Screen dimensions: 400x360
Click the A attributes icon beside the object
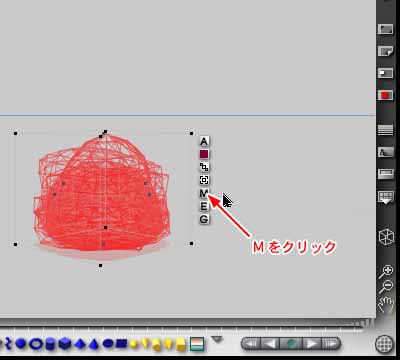point(204,141)
